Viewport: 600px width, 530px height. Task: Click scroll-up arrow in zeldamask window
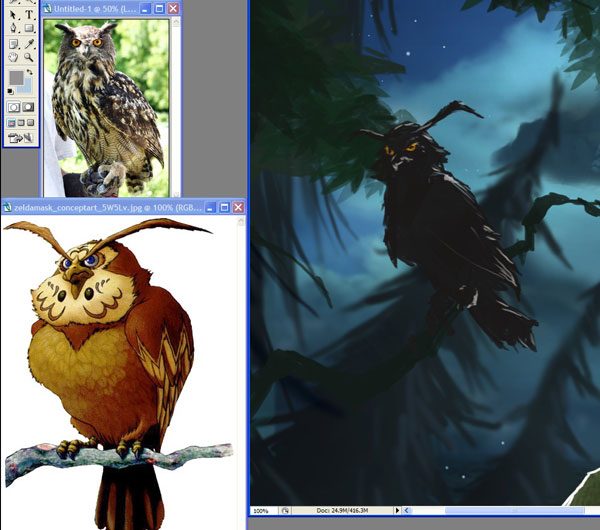(241, 222)
